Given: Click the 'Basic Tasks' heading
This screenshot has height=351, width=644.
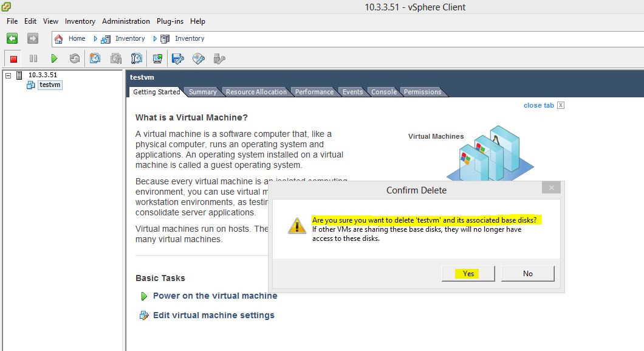Looking at the screenshot, I should (x=160, y=278).
